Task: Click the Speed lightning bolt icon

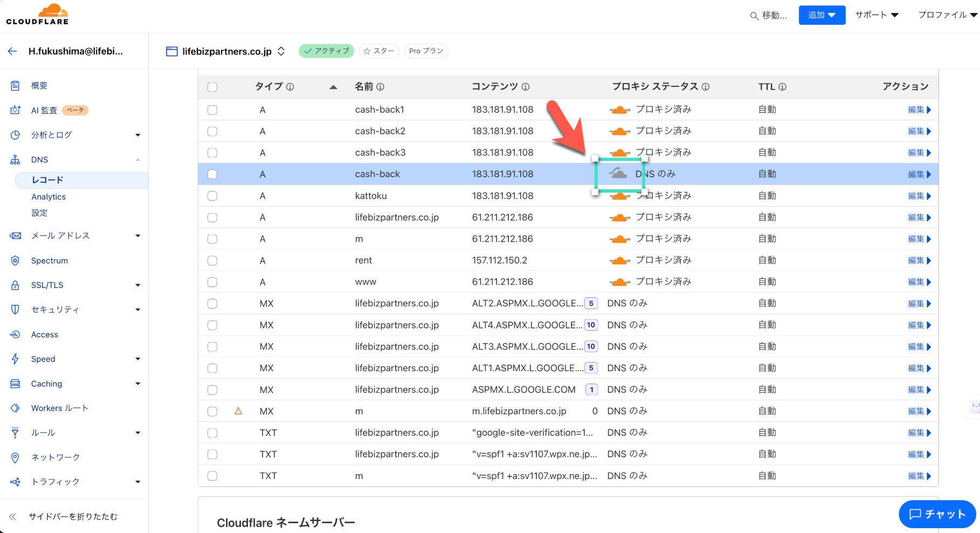Action: point(15,359)
